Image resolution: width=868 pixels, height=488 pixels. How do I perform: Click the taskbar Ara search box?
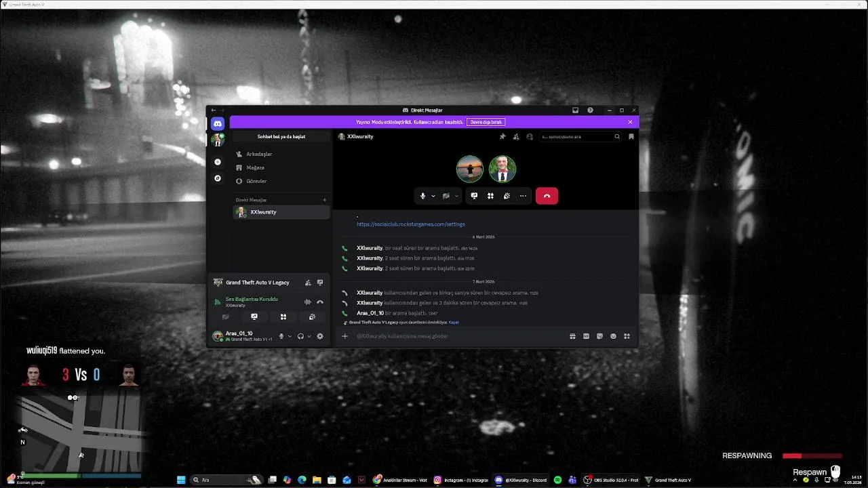226,480
